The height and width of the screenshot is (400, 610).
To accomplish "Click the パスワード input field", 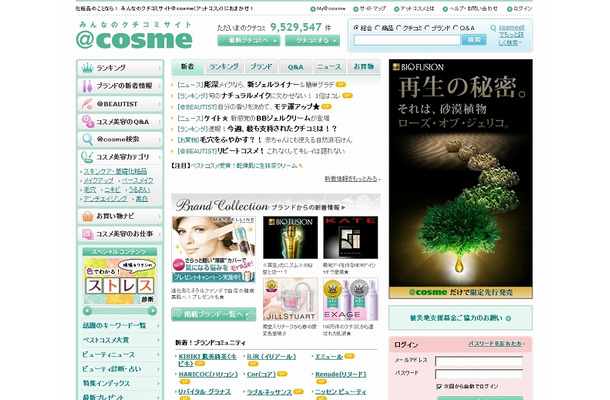I will point(479,374).
